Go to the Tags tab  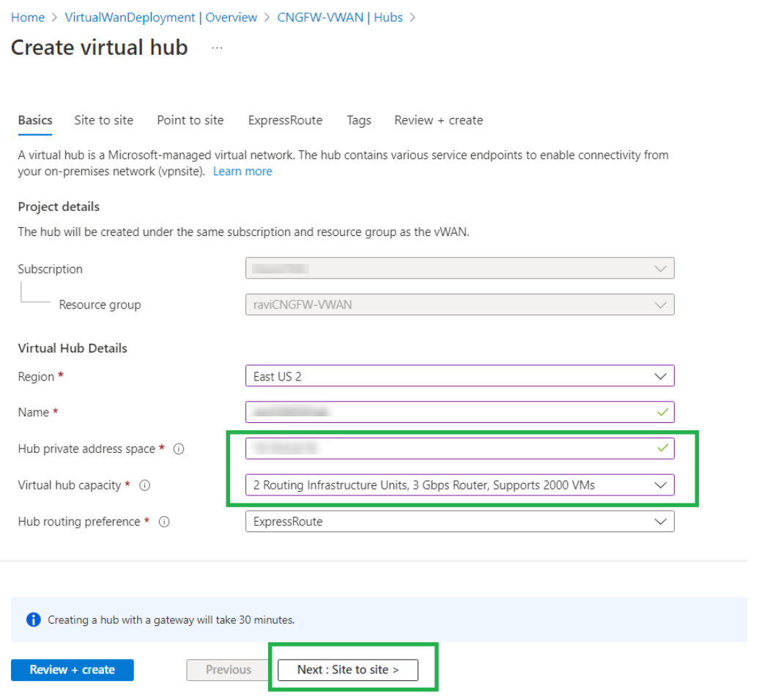click(x=359, y=120)
